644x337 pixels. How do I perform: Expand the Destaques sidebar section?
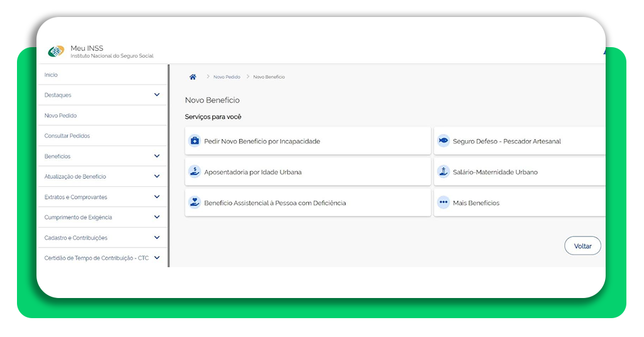pos(157,95)
